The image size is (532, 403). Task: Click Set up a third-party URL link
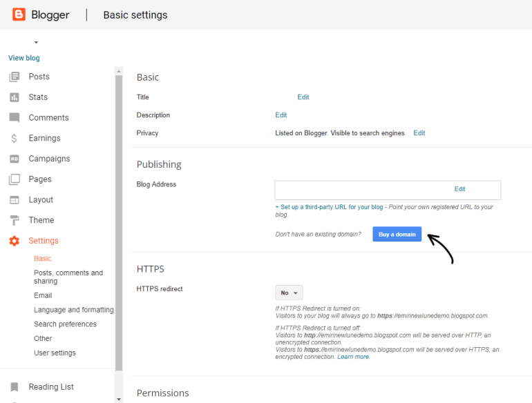pos(329,207)
